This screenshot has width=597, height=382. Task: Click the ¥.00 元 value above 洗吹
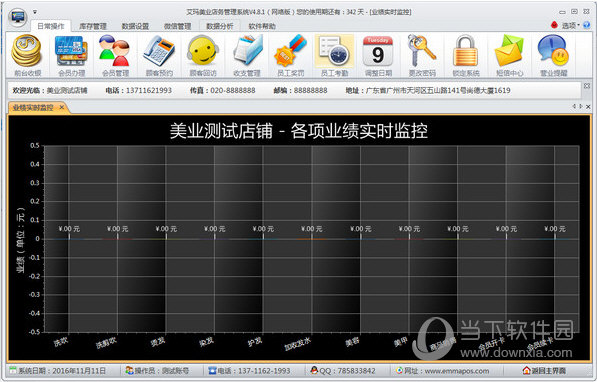click(x=69, y=229)
